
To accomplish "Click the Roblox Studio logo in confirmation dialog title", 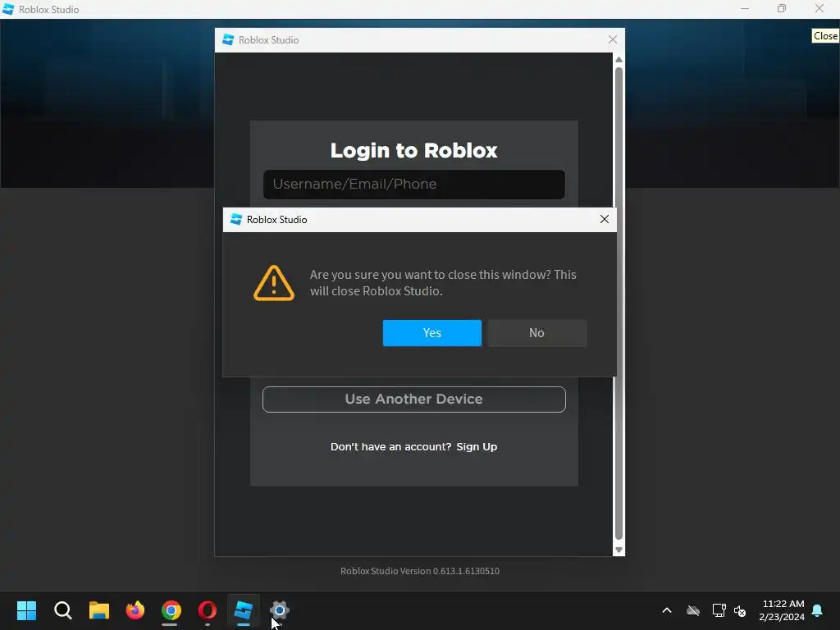I will (235, 219).
